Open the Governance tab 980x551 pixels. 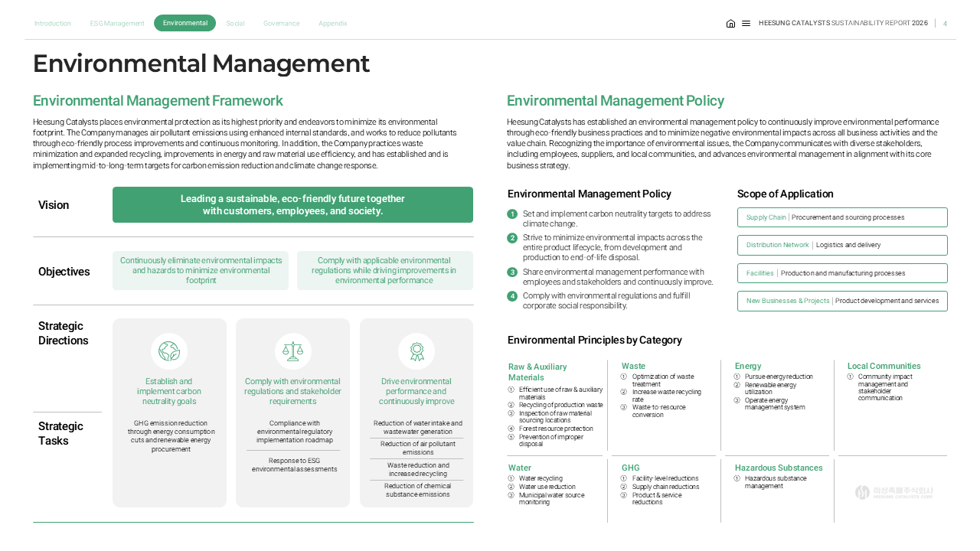pyautogui.click(x=282, y=24)
